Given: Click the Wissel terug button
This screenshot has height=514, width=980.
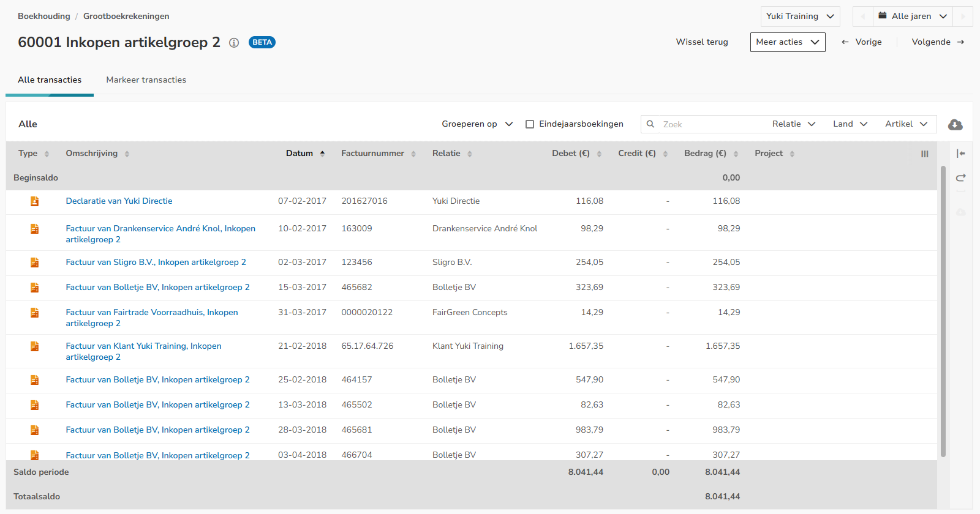Looking at the screenshot, I should [x=702, y=42].
